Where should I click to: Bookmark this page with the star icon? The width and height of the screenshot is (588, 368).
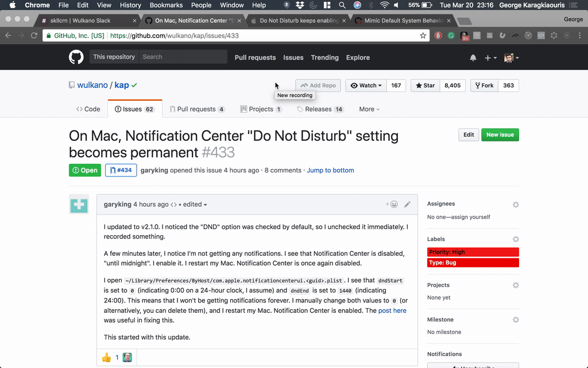coord(423,36)
